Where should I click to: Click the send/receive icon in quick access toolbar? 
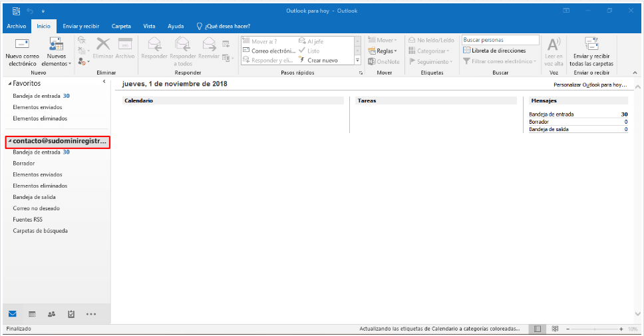tap(16, 11)
